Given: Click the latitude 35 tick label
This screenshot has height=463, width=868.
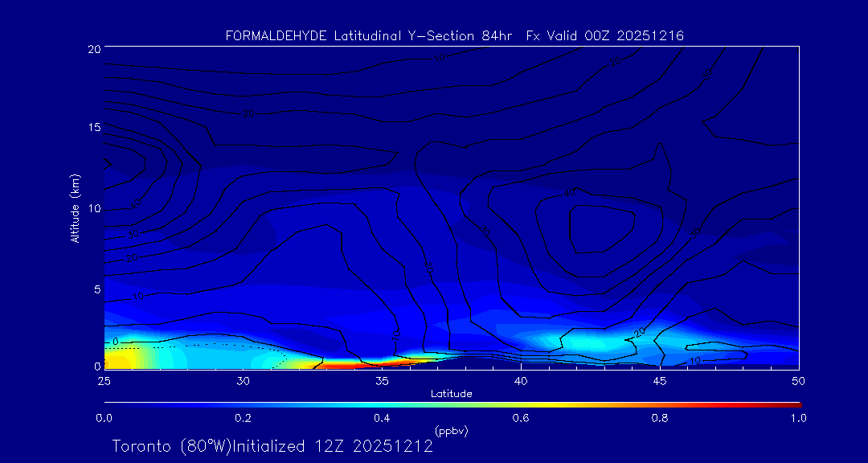Looking at the screenshot, I should [382, 380].
